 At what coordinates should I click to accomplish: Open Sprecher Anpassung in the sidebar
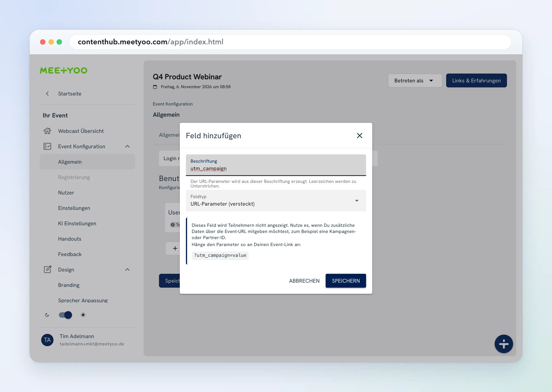coord(83,300)
